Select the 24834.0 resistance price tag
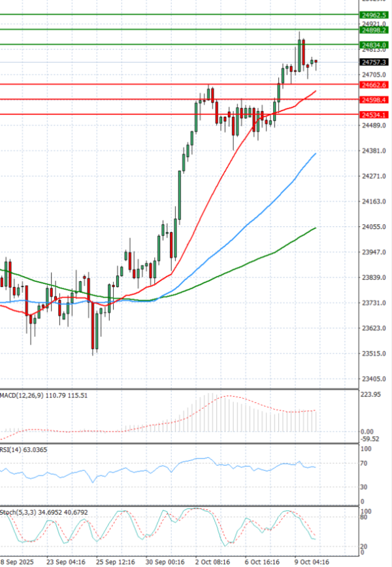The height and width of the screenshot is (567, 392). coord(374,45)
